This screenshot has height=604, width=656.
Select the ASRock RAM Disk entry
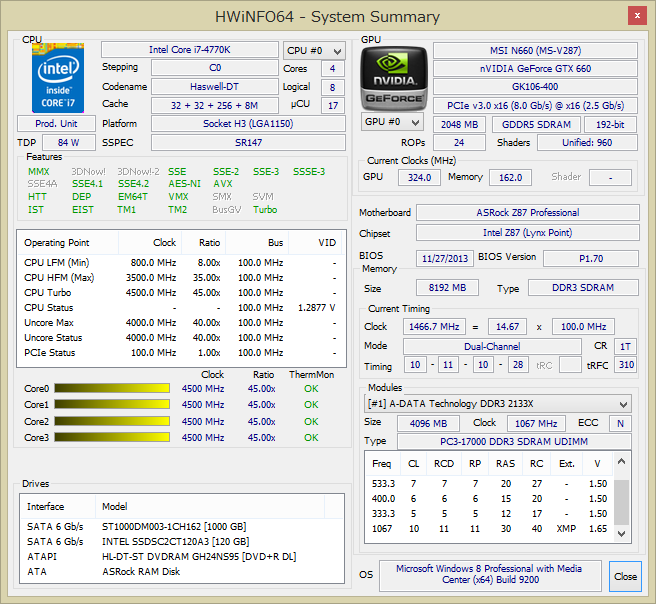pyautogui.click(x=182, y=572)
